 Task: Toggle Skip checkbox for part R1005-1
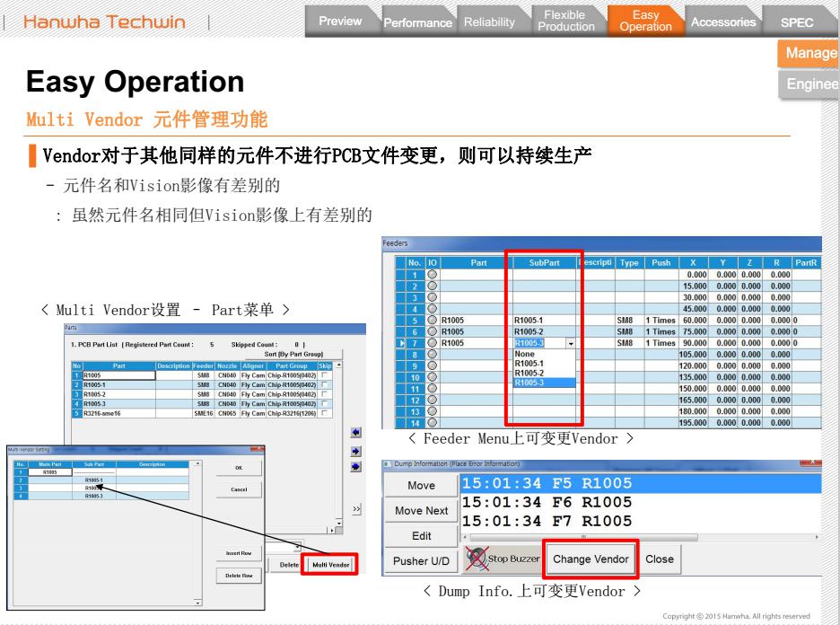[x=324, y=385]
